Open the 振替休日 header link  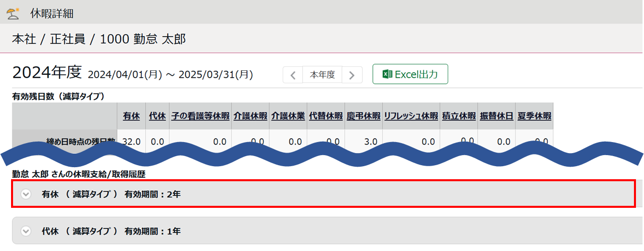tap(496, 116)
